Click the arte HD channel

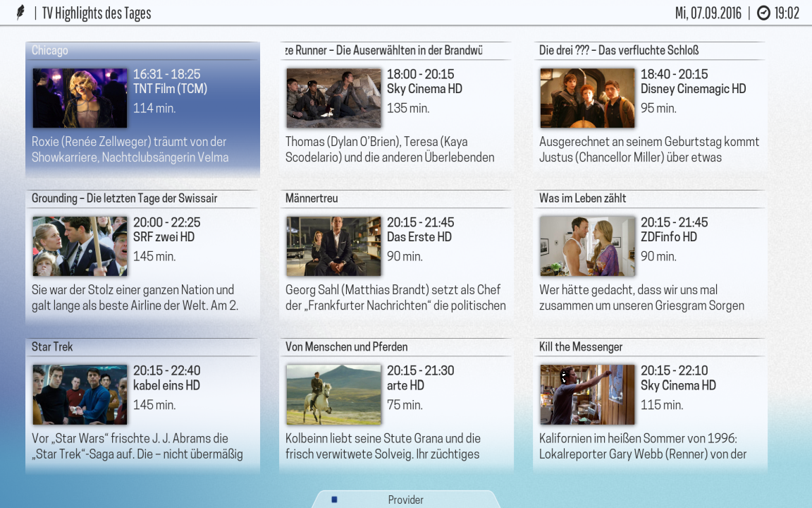[x=405, y=385]
